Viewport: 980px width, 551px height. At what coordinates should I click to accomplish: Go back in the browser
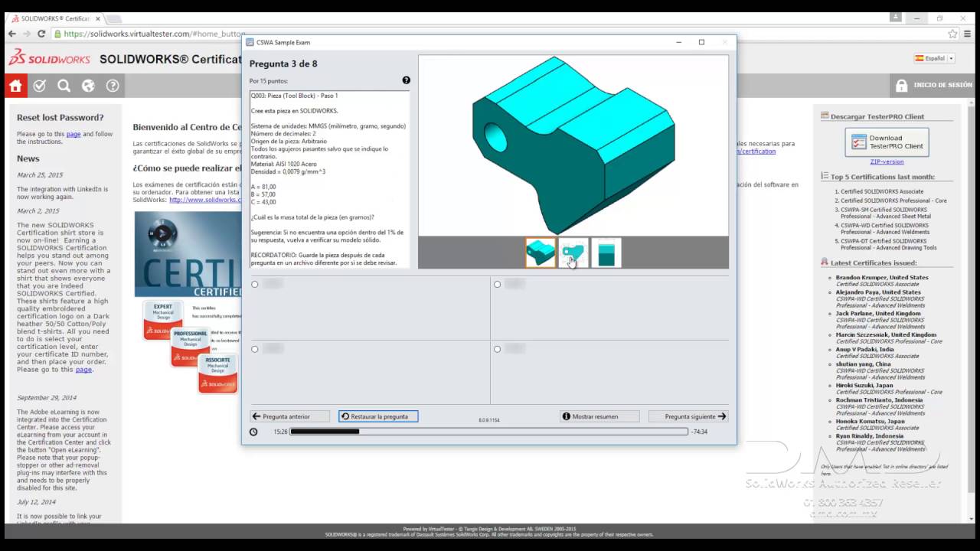tap(11, 34)
